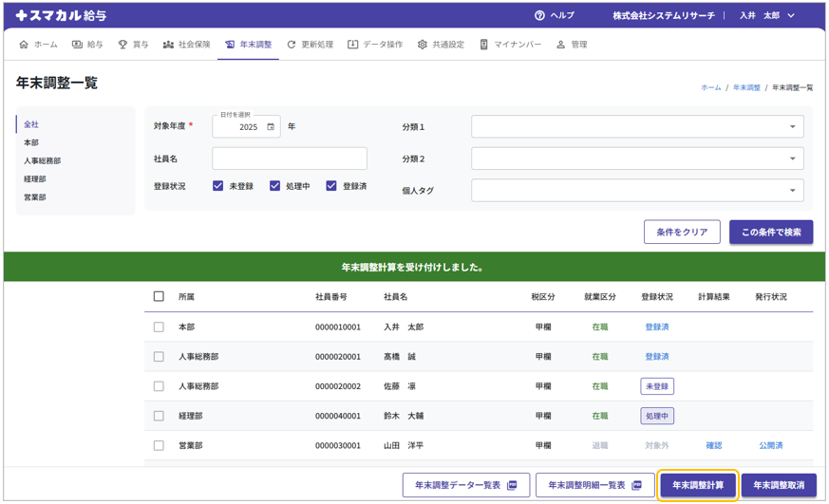The image size is (829, 504).
Task: Open the マイナンバー menu tab
Action: point(510,45)
